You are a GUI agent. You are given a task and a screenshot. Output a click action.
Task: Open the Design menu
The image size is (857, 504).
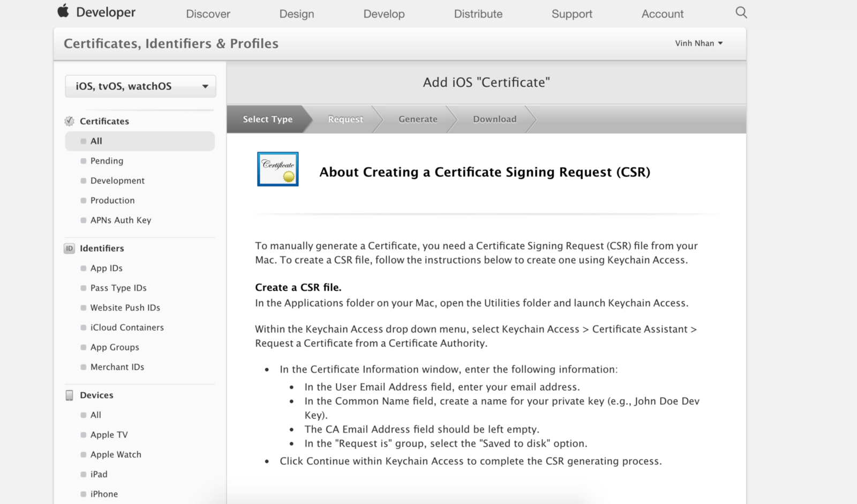pyautogui.click(x=297, y=14)
